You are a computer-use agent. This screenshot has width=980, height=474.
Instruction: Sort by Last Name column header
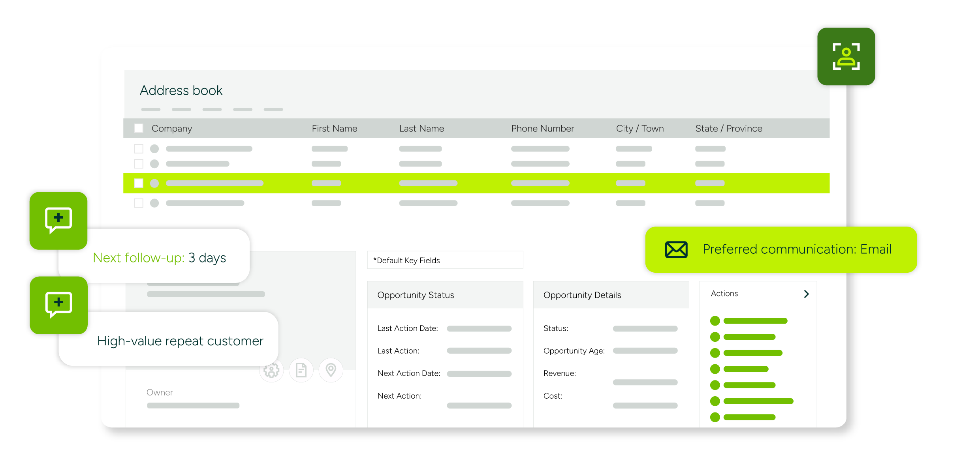[x=421, y=128]
